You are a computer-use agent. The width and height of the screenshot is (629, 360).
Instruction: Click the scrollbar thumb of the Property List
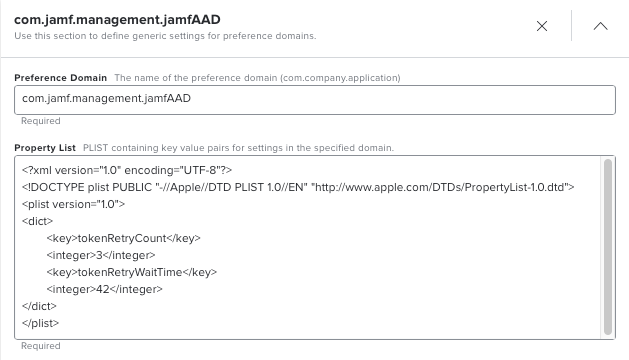pyautogui.click(x=608, y=247)
